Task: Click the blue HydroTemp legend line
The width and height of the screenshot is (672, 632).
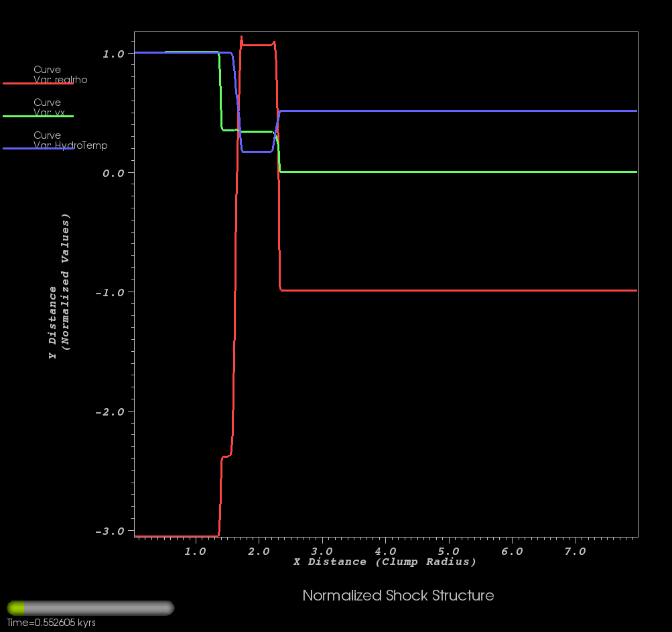Action: [38, 148]
